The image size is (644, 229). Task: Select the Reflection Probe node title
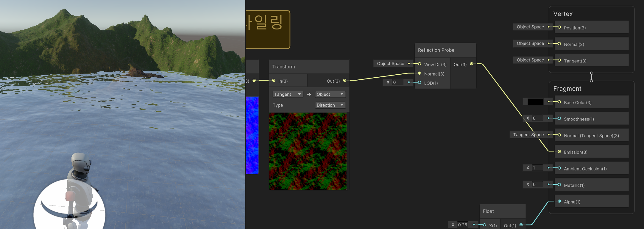tap(436, 50)
